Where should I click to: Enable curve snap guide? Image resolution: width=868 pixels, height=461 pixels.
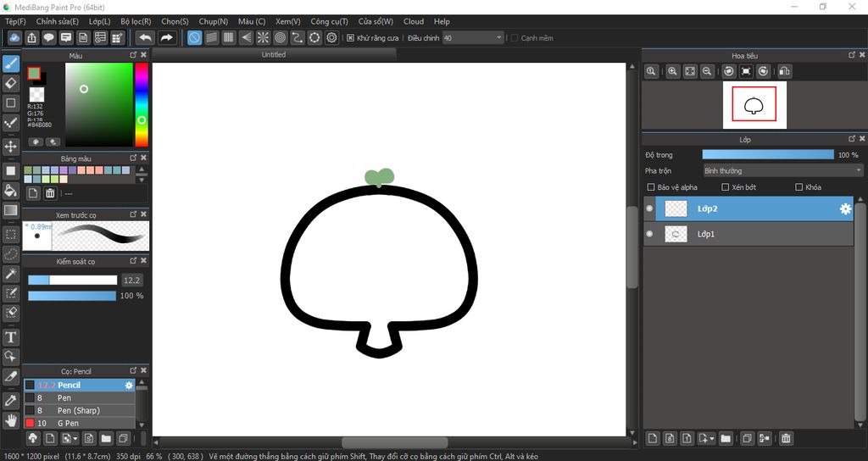point(298,37)
